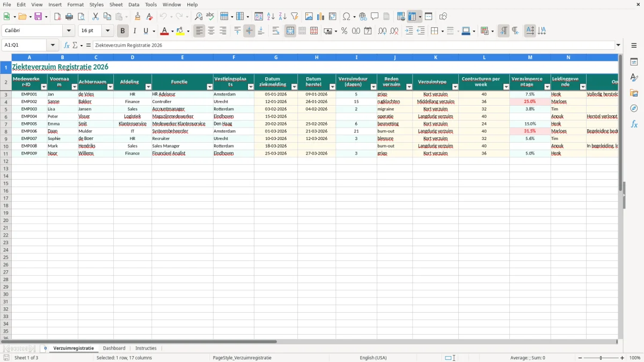The height and width of the screenshot is (362, 644).
Task: Open font color dropdown arrow
Action: pos(172,31)
